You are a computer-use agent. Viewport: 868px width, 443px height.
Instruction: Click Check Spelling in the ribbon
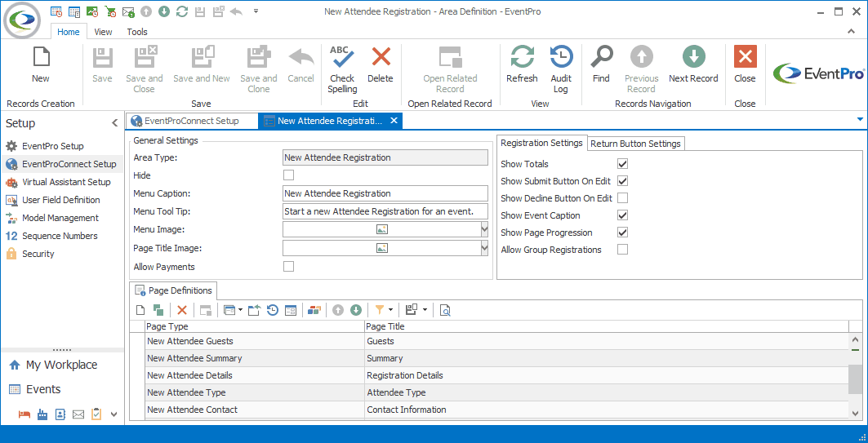tap(342, 69)
